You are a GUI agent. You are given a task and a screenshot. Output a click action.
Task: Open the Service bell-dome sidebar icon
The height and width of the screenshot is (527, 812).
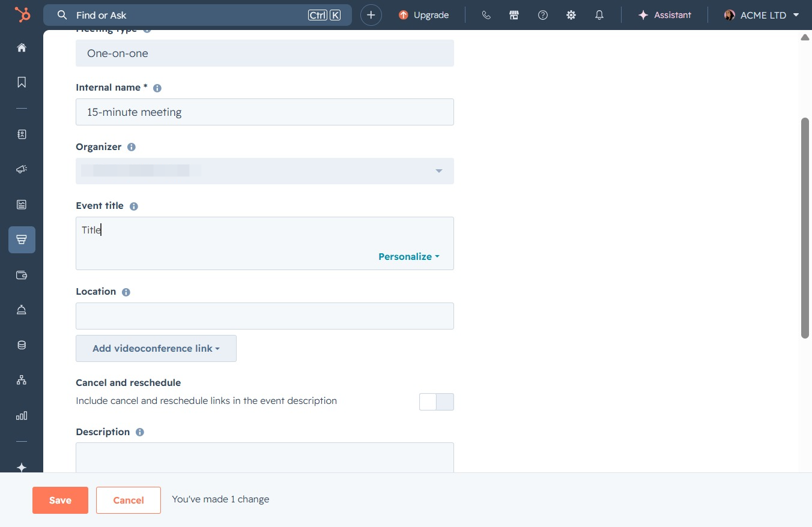tap(22, 310)
